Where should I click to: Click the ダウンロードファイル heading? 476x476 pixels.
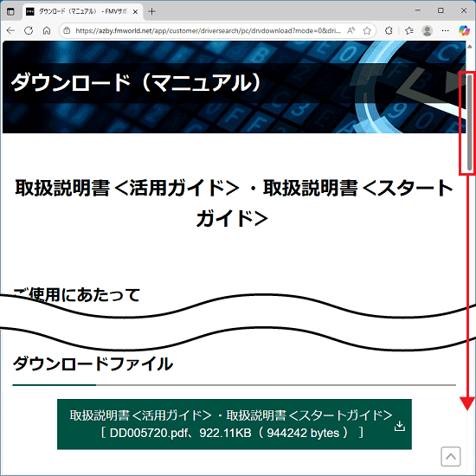point(93,363)
